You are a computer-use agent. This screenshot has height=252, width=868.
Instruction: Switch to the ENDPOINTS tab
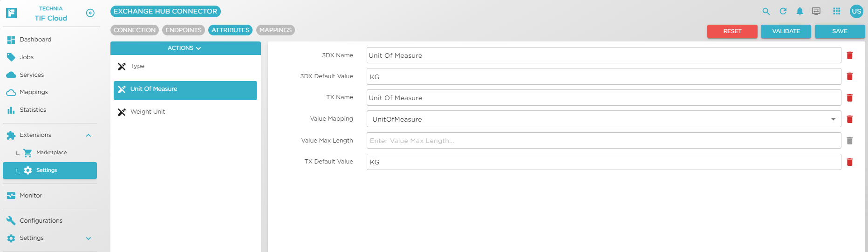(x=184, y=30)
